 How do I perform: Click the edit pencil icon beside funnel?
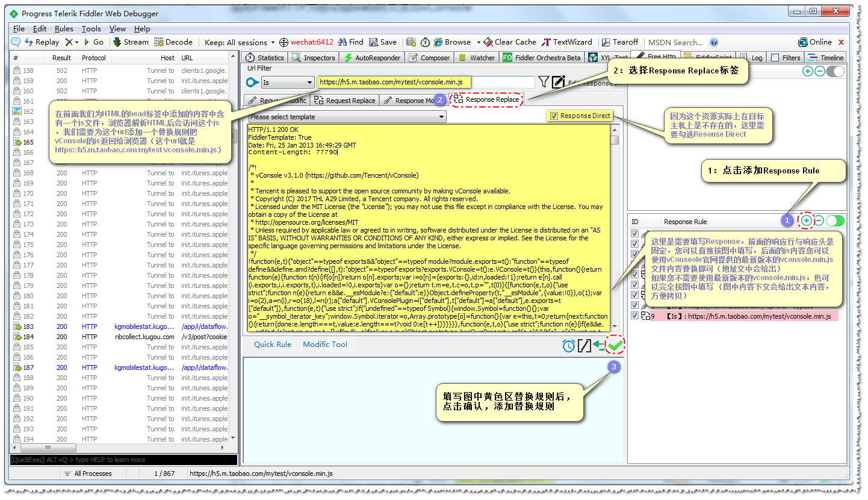click(559, 82)
